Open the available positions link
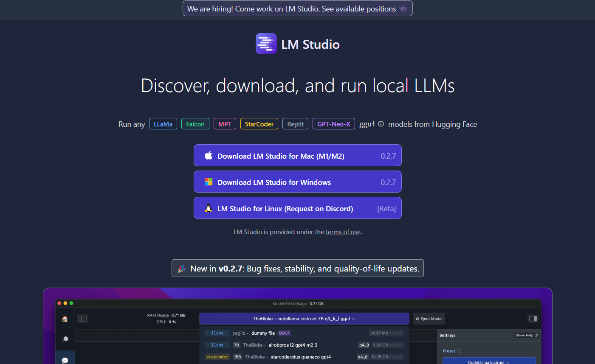The image size is (595, 364). point(366,8)
